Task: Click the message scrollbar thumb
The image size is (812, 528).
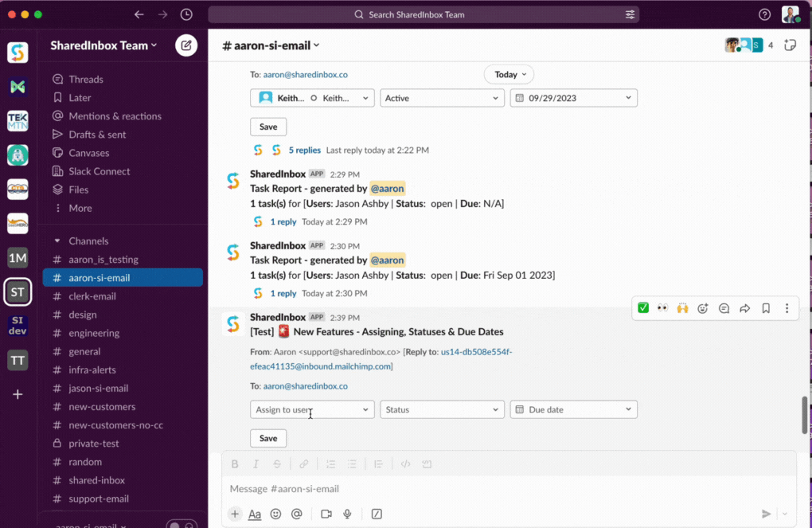Action: 804,415
